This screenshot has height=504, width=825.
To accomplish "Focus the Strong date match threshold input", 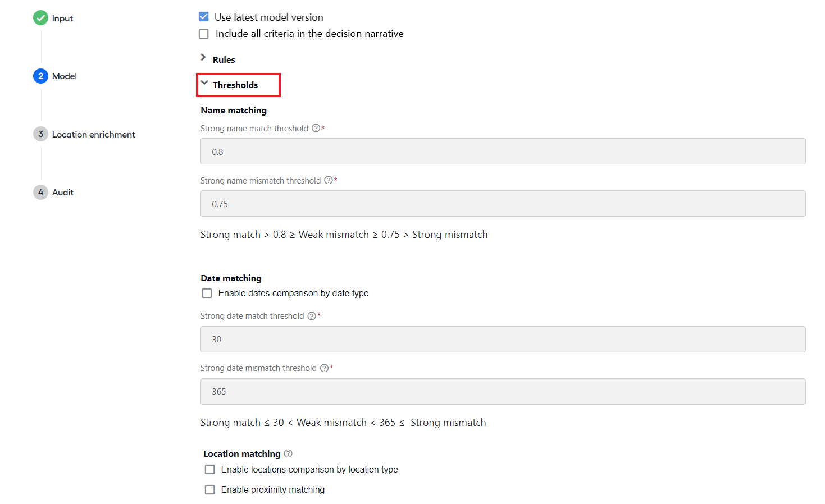I will 503,340.
